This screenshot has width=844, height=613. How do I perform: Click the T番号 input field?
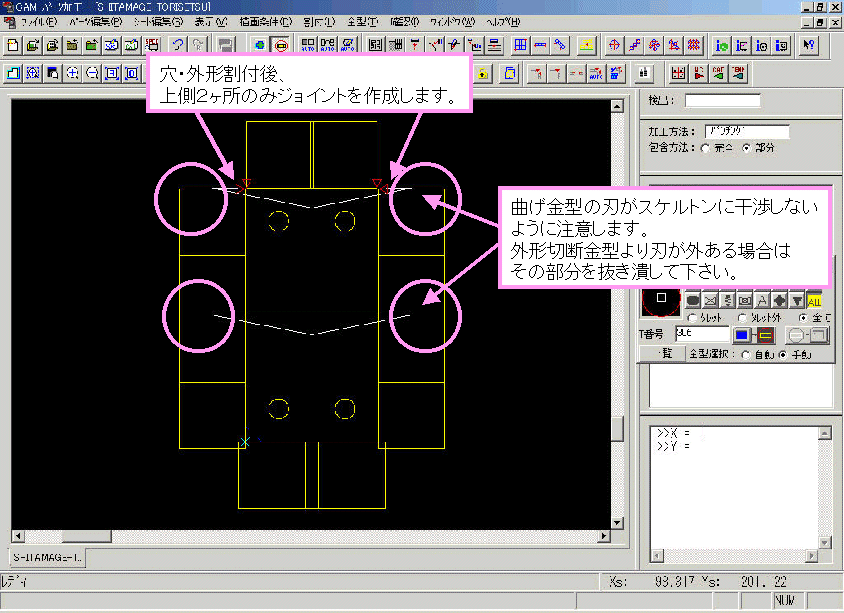(702, 333)
